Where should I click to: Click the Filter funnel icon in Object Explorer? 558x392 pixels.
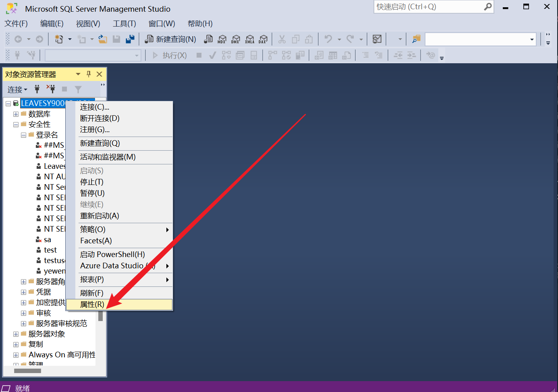tap(78, 89)
